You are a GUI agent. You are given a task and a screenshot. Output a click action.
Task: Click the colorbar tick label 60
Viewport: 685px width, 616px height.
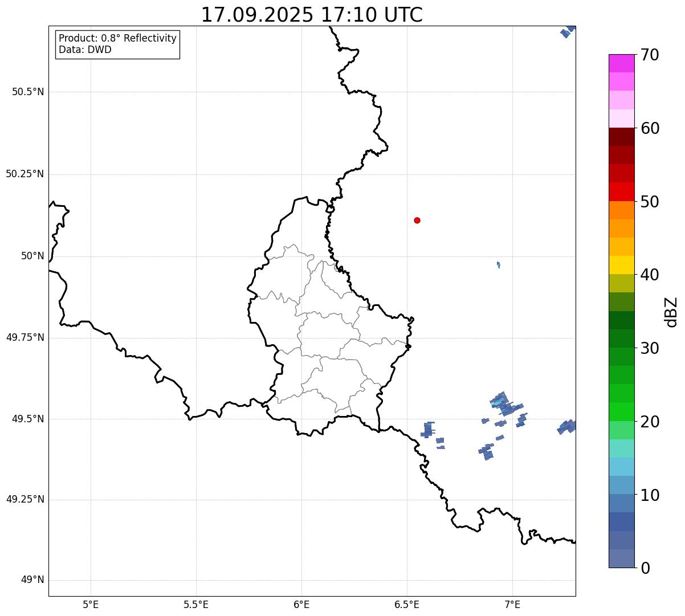click(650, 128)
